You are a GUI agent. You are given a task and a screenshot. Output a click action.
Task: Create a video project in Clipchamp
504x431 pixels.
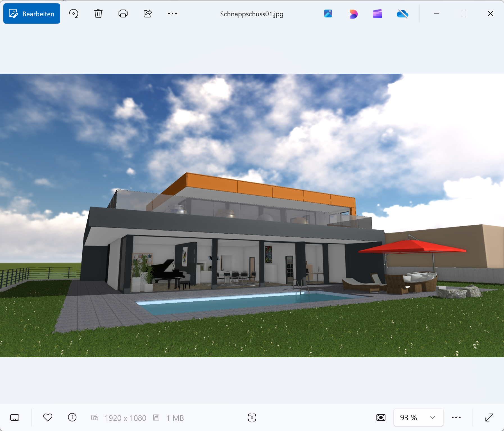[x=377, y=13]
